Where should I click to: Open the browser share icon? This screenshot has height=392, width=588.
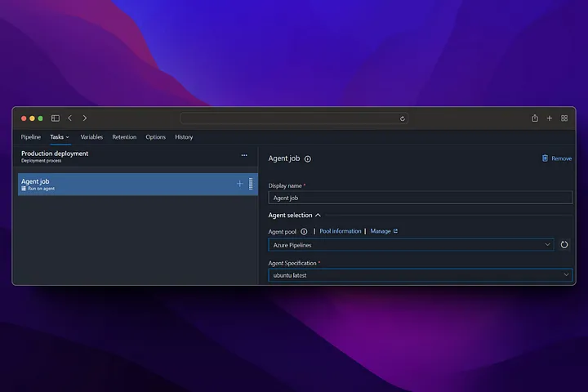pyautogui.click(x=535, y=118)
